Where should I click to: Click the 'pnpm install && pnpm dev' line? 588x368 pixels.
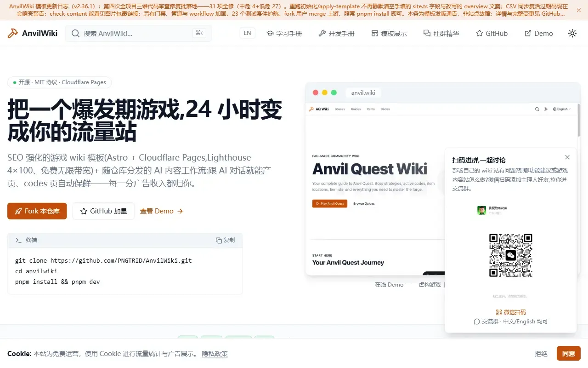[57, 282]
